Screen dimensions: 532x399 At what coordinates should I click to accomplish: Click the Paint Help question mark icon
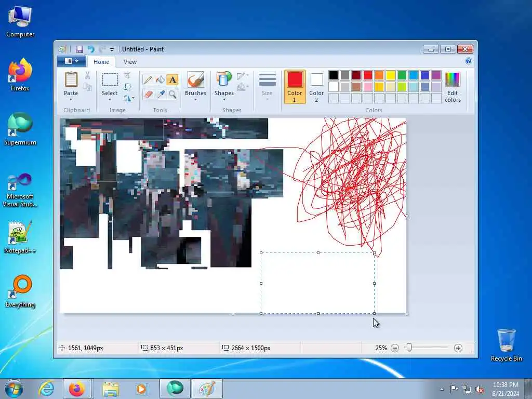coord(469,61)
